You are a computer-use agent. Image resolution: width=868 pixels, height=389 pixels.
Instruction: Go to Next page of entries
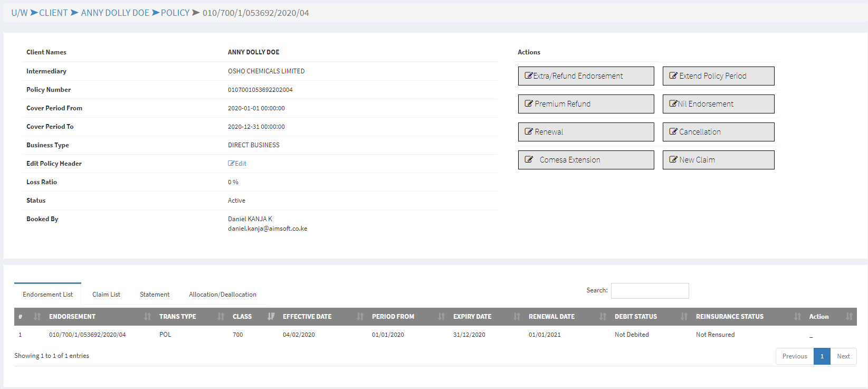(843, 356)
